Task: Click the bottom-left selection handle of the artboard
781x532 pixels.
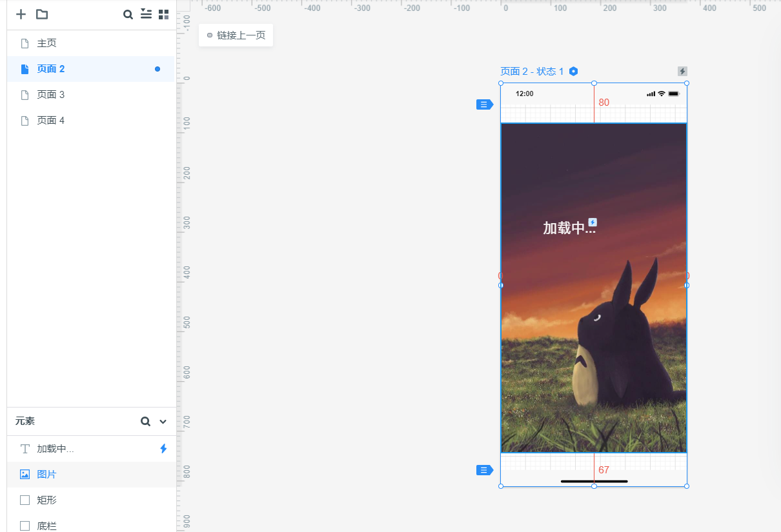Action: click(501, 486)
